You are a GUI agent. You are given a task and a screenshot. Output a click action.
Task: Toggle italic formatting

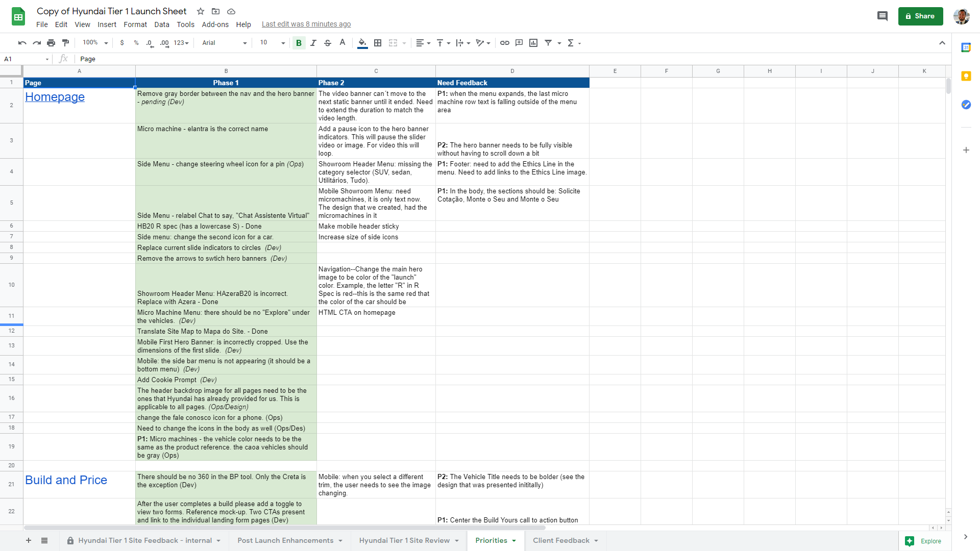[x=313, y=43]
